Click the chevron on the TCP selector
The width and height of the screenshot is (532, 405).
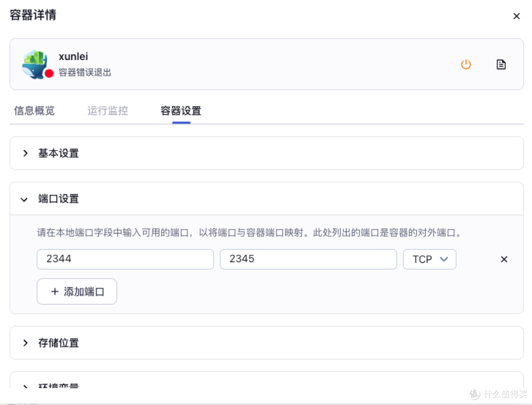click(444, 259)
